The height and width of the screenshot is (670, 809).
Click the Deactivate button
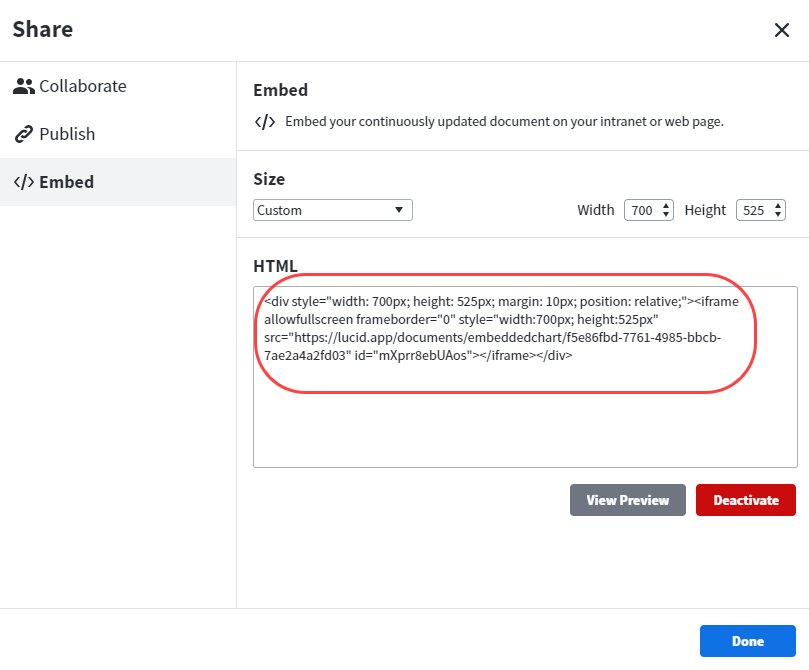pyautogui.click(x=745, y=500)
